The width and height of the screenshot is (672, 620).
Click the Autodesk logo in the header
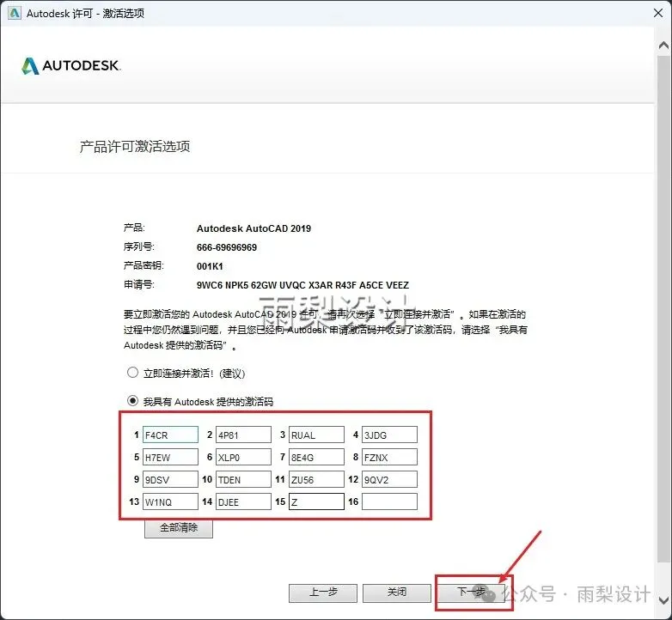pos(71,65)
